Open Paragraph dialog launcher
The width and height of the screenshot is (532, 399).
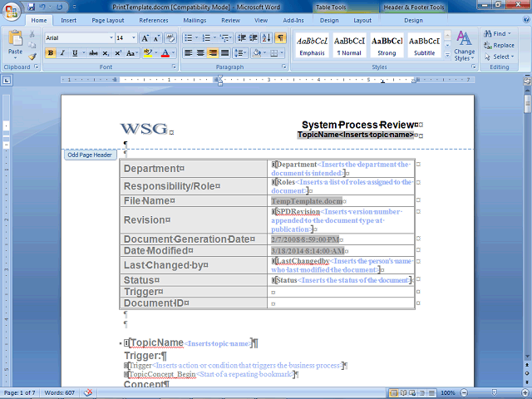pyautogui.click(x=284, y=66)
